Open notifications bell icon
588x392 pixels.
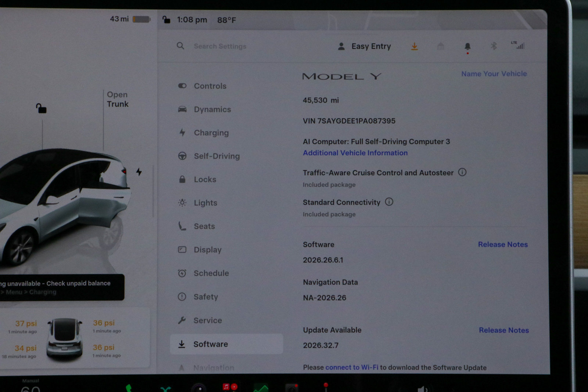(467, 47)
